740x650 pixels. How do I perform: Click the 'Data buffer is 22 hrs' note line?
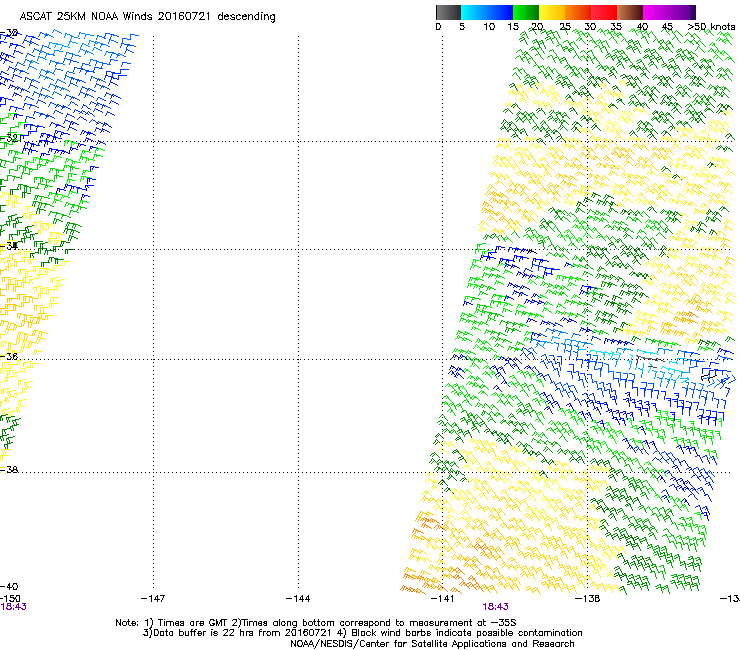coord(362,633)
